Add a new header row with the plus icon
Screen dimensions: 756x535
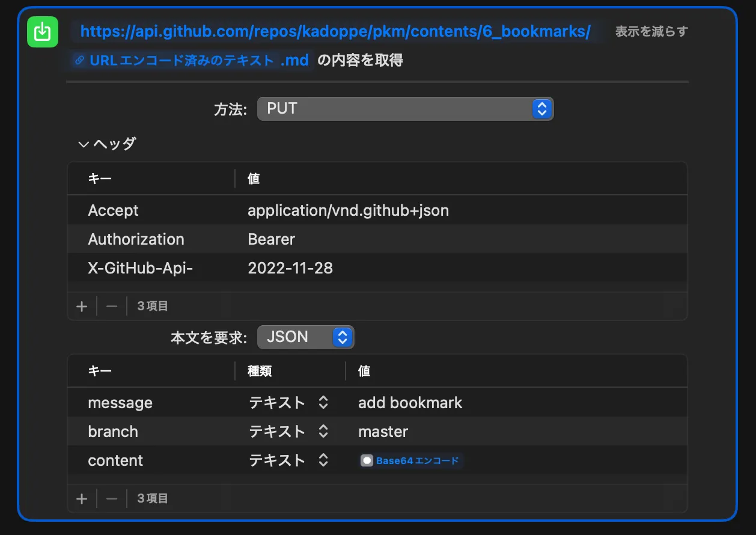coord(82,306)
